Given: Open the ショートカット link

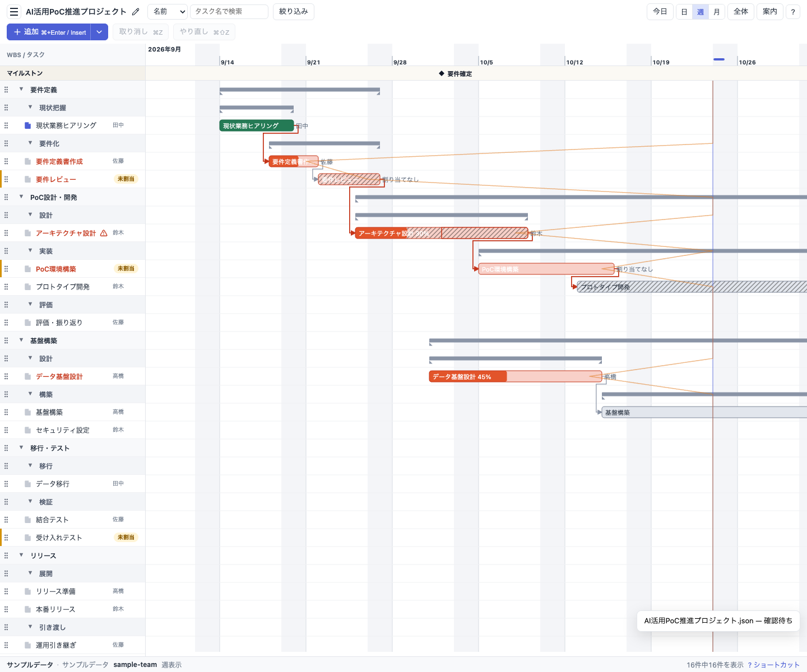Looking at the screenshot, I should [773, 665].
